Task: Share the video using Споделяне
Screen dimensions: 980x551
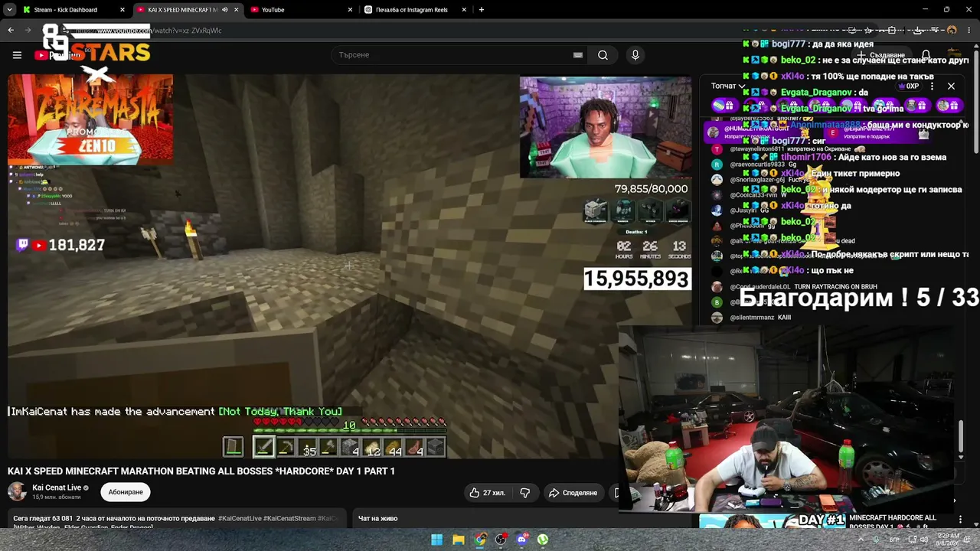Action: click(x=573, y=493)
